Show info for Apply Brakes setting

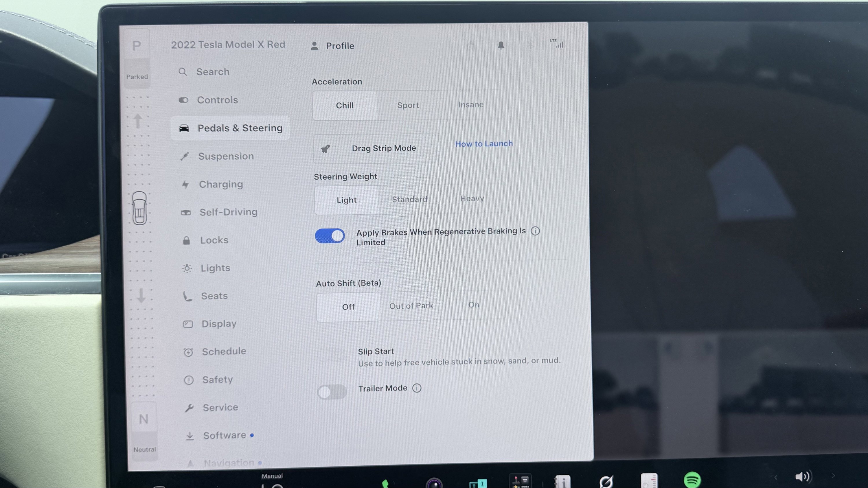click(x=535, y=231)
